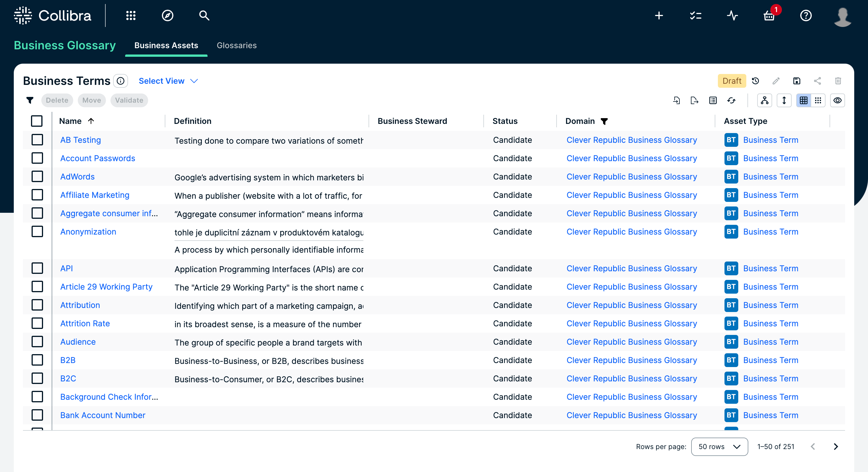Switch to table grid view icon
Screen dimensions: 868x472
click(804, 100)
